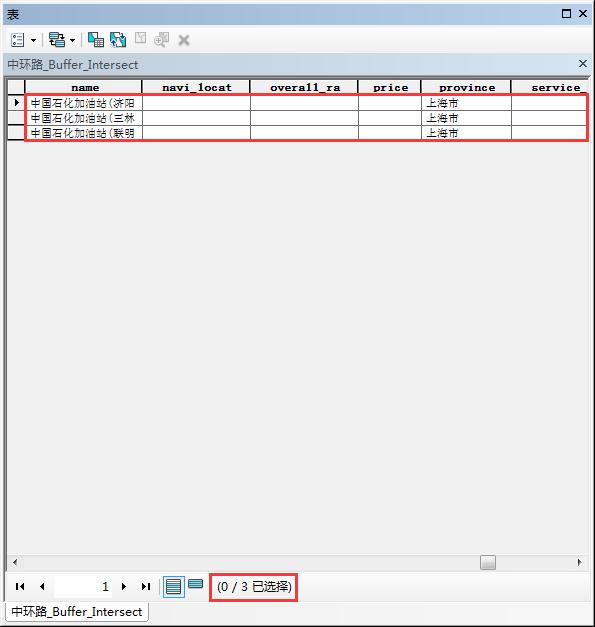Select the province column header
595x627 pixels.
pos(466,87)
